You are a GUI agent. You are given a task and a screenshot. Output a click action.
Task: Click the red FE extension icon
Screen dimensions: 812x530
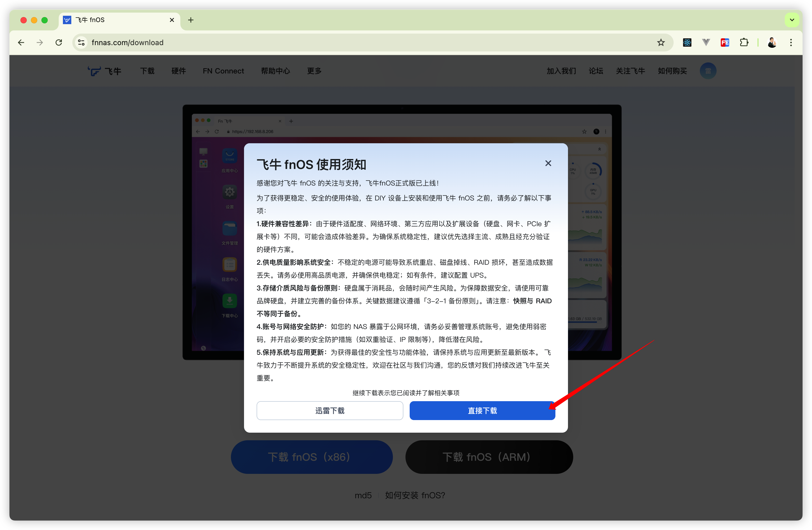[x=725, y=42]
